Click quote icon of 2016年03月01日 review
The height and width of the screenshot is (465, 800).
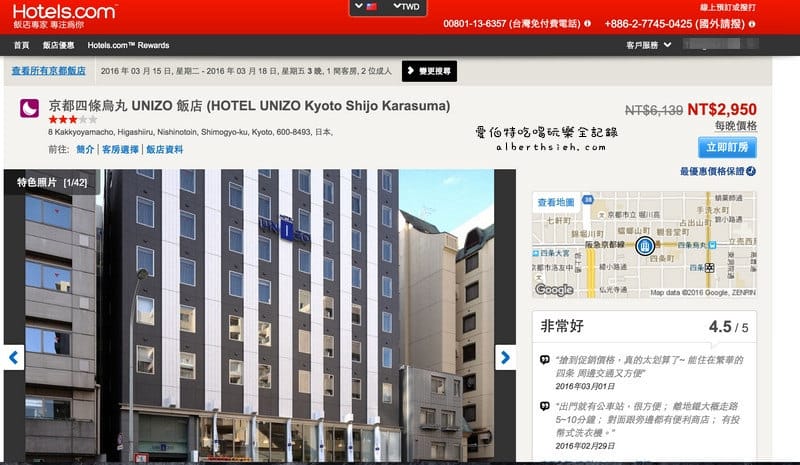pos(544,360)
